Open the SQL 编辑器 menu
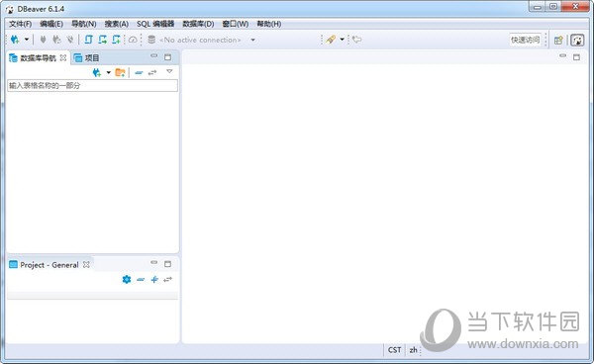Image resolution: width=594 pixels, height=364 pixels. click(155, 24)
